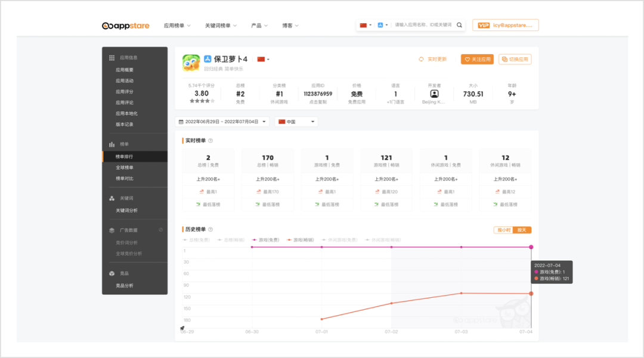Screen dimensions: 644x358
Task: Open the 中国 country dropdown
Action: pos(296,122)
